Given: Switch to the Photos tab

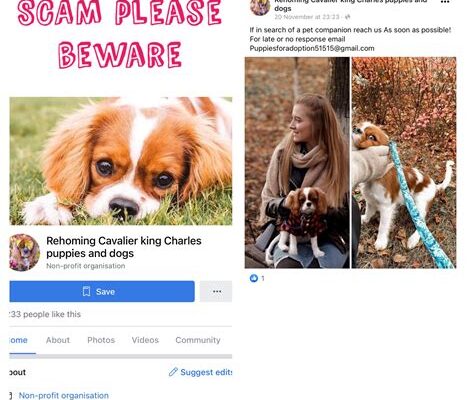Looking at the screenshot, I should [x=101, y=340].
